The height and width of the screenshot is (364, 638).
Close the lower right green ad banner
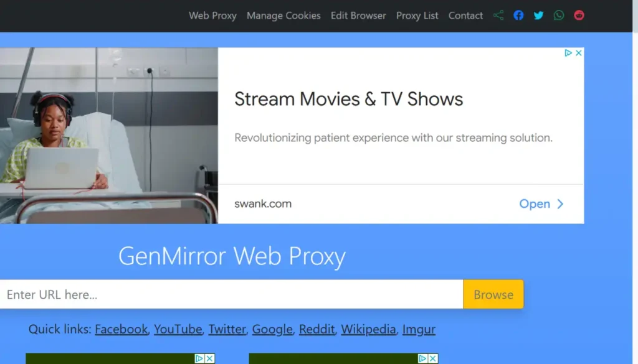433,358
